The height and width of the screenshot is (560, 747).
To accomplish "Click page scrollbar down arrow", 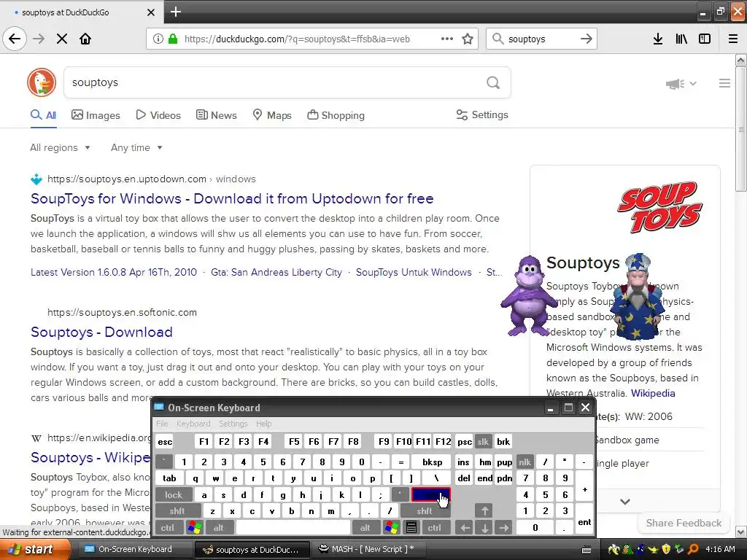I will (x=741, y=532).
